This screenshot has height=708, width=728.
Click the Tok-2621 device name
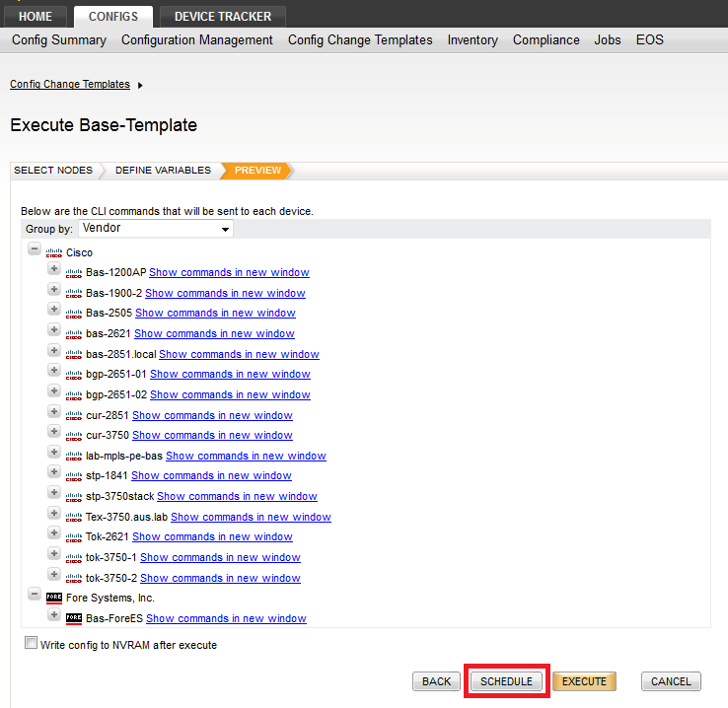(x=108, y=536)
